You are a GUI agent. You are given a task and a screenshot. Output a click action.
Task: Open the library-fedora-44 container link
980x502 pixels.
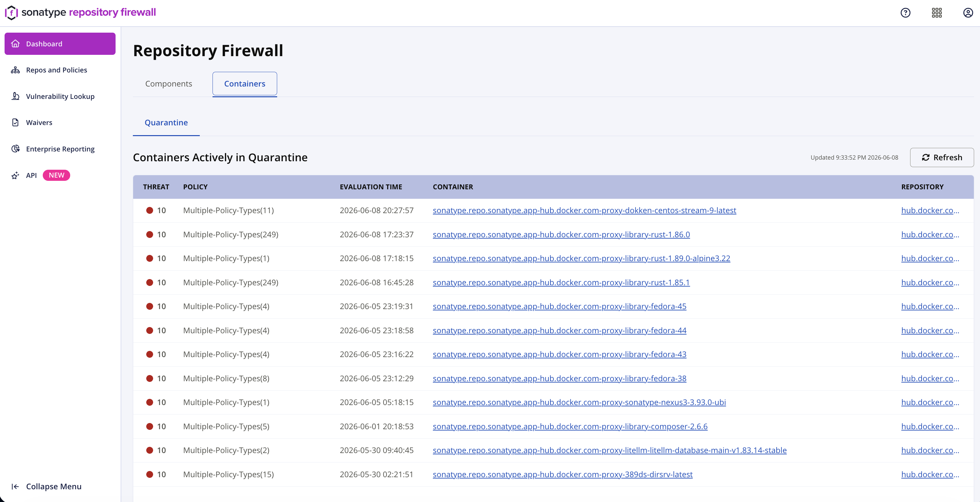(x=560, y=331)
